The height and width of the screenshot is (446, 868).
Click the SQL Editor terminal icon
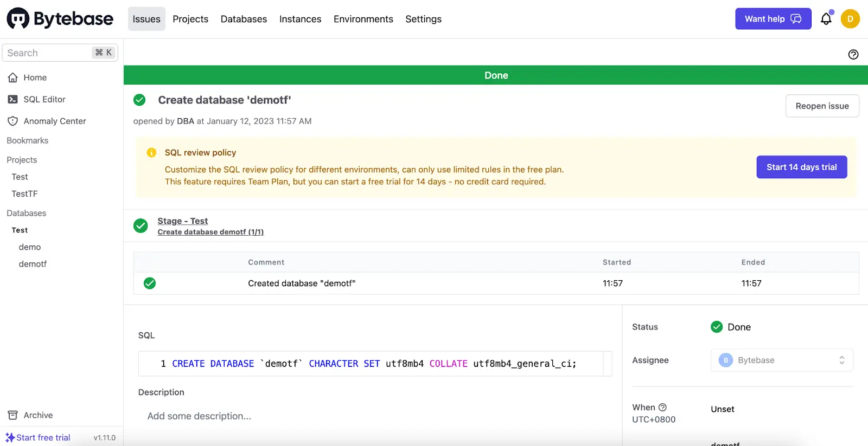click(x=13, y=99)
